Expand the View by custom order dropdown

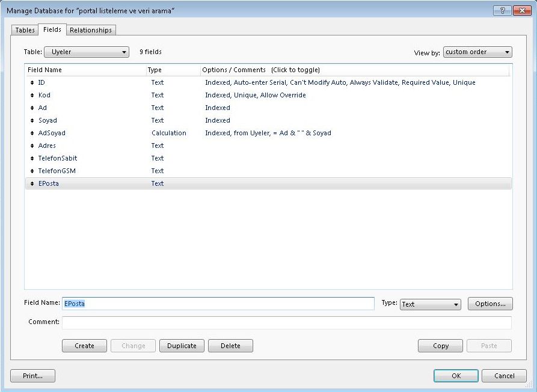click(x=477, y=52)
